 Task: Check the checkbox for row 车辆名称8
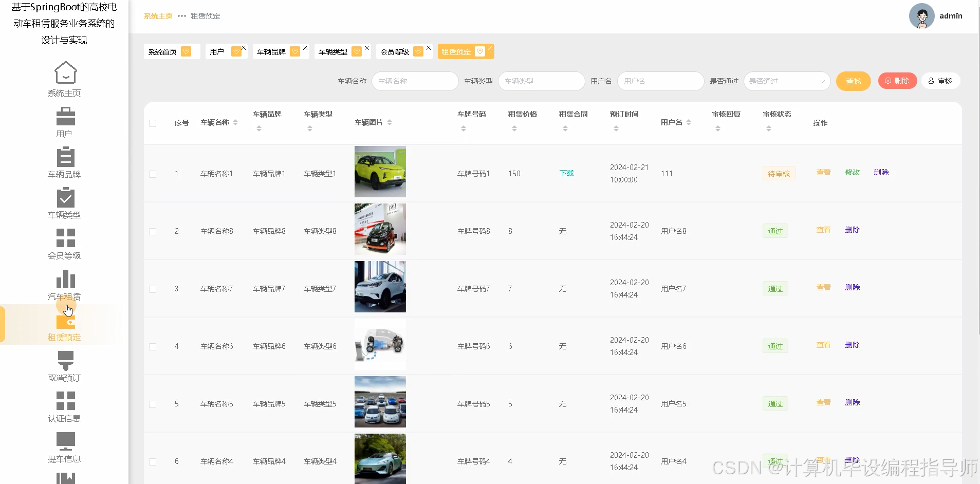pos(153,232)
